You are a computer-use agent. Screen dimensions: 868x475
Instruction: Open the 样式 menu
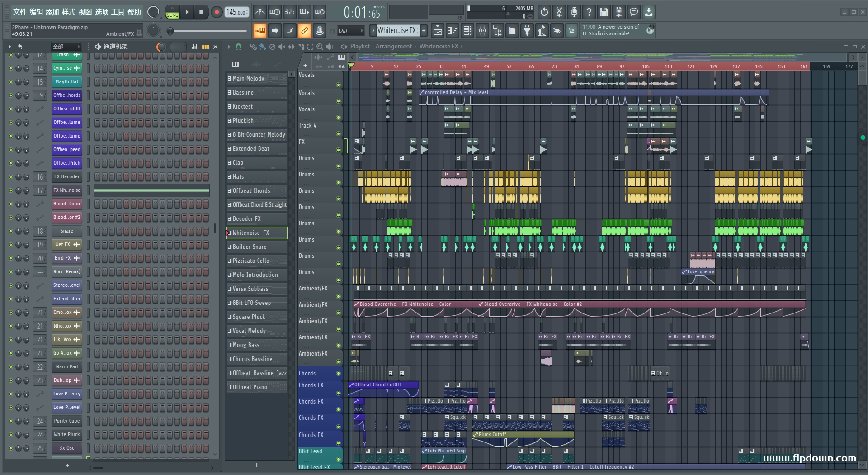69,12
